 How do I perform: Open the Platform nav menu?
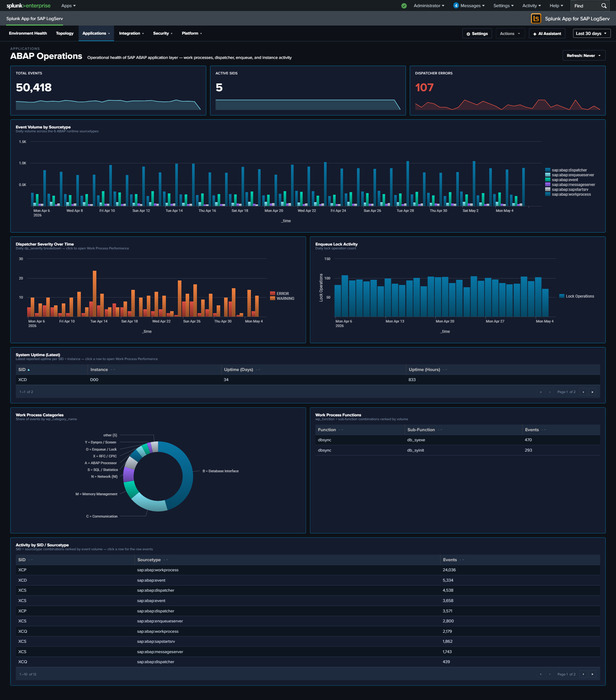tap(192, 33)
